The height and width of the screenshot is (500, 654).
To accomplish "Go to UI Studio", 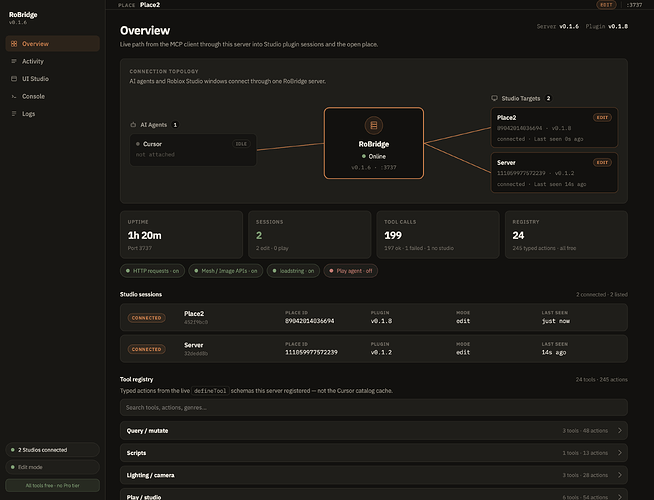I will (53, 79).
